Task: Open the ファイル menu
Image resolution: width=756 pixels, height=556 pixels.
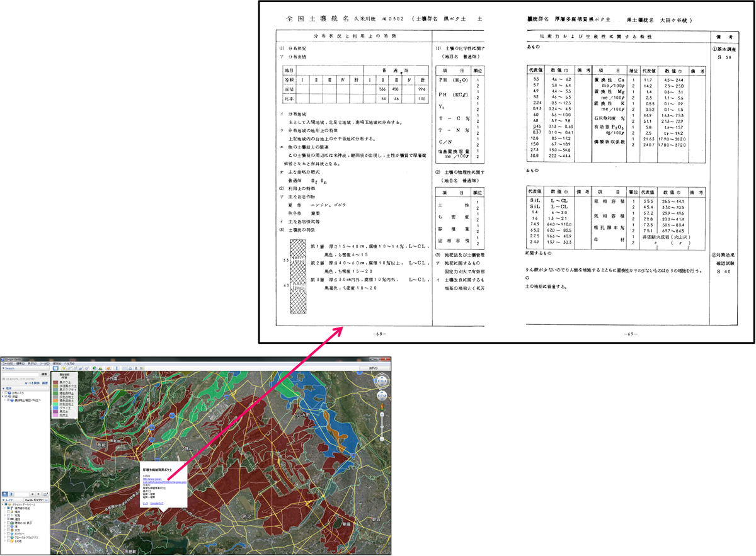Action: [x=7, y=363]
